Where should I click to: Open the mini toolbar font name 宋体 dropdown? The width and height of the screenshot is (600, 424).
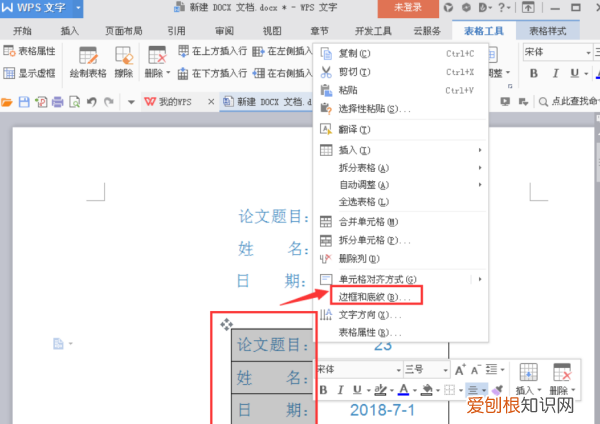pyautogui.click(x=398, y=370)
